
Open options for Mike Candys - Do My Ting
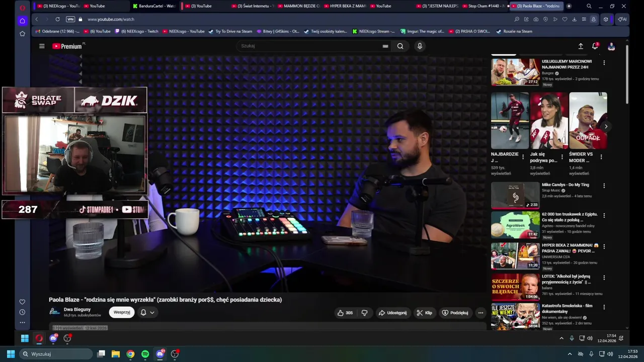coord(604,186)
